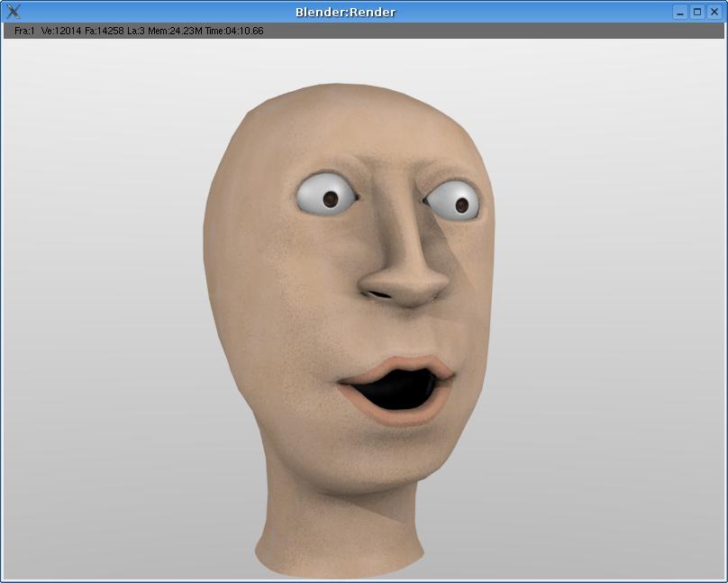Close the Blender:Render window
Image resolution: width=728 pixels, height=583 pixels.
pos(714,12)
